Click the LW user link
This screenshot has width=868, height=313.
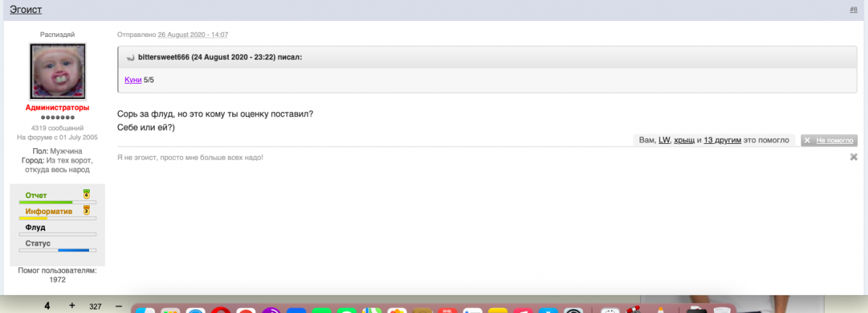tap(664, 141)
